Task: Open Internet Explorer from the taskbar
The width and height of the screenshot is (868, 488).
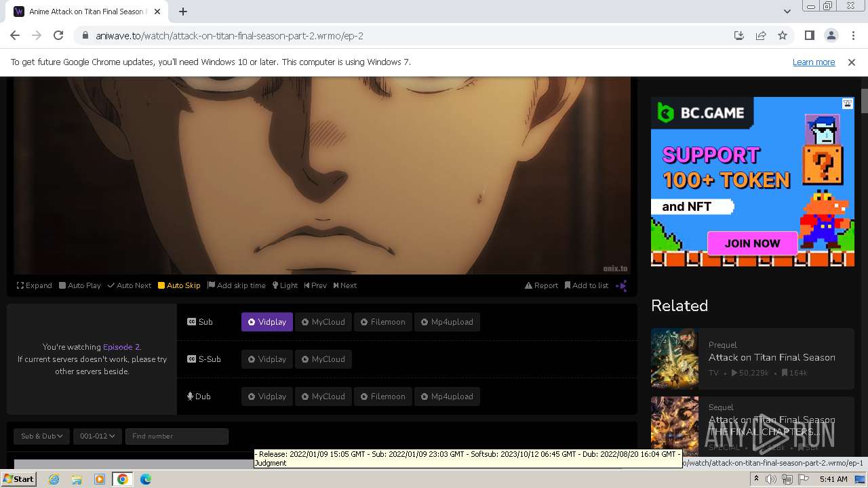Action: click(54, 479)
